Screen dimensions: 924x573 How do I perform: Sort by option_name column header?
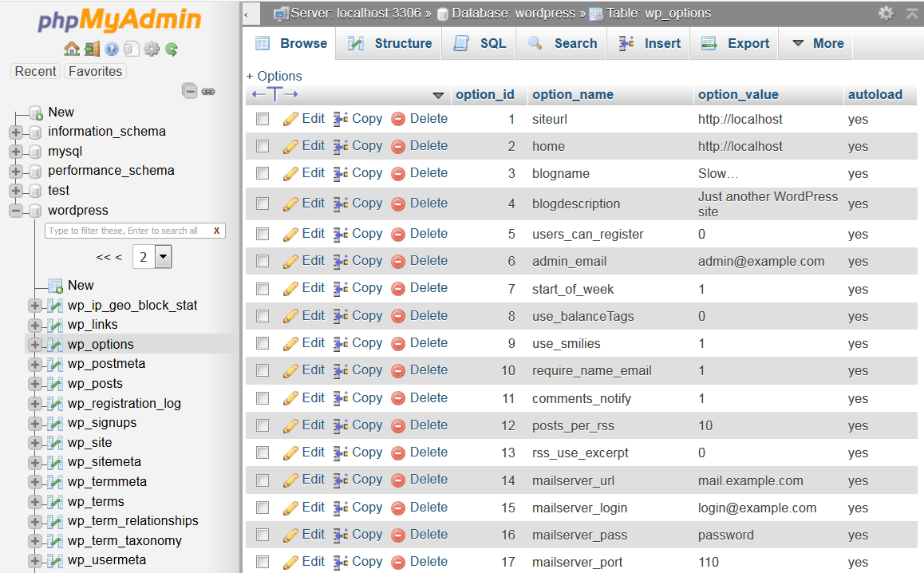[x=573, y=95]
